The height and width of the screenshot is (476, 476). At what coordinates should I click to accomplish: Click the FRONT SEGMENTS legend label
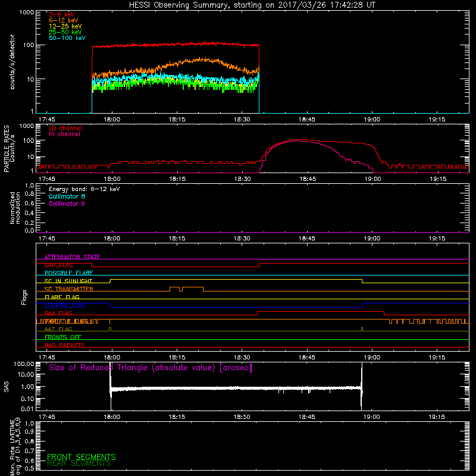(82, 457)
